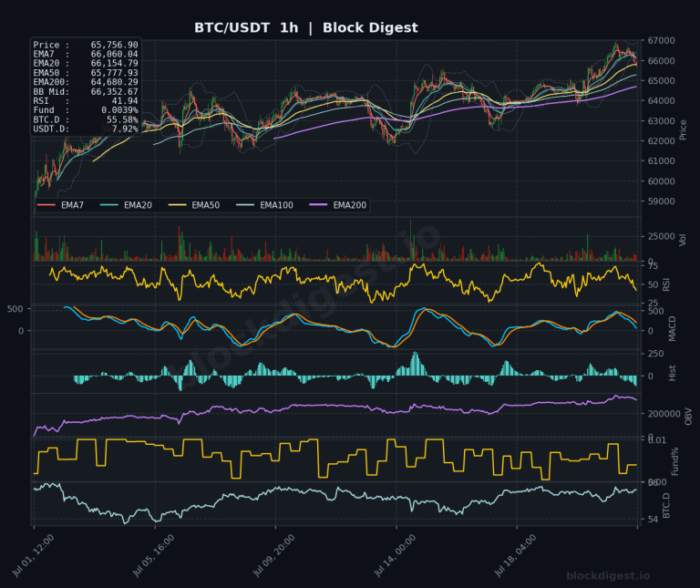
Task: Select the 65000 price axis tick
Action: point(661,80)
